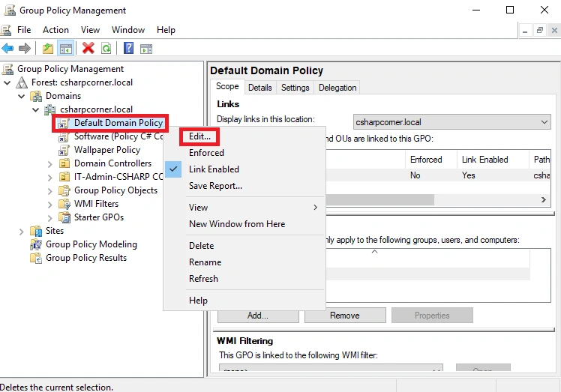Screen dimensions: 561x392
Task: Click the "Yes" Link Enabled cell
Action: point(468,175)
